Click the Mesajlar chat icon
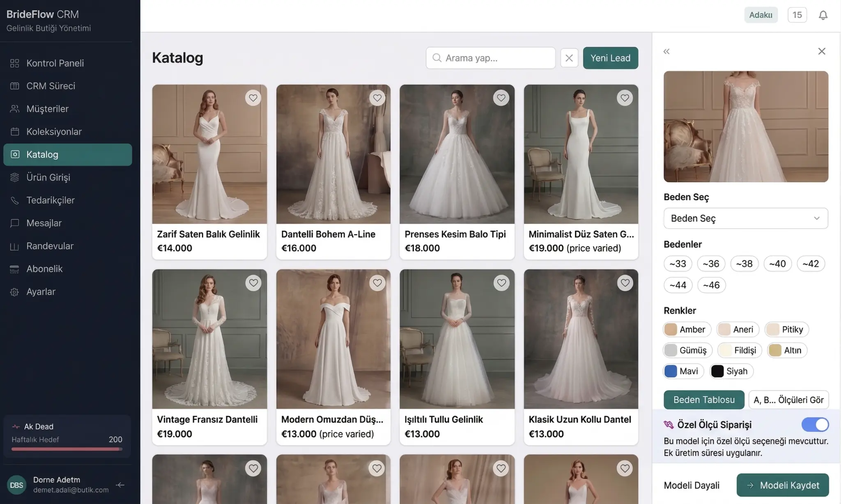 (x=15, y=223)
